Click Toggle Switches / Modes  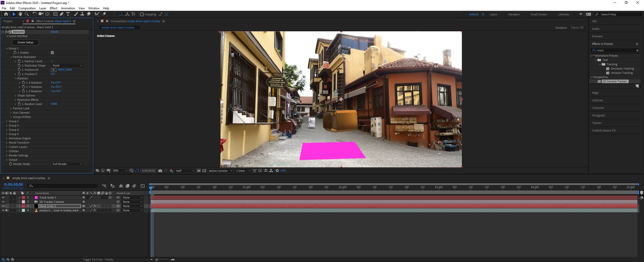[x=98, y=259]
